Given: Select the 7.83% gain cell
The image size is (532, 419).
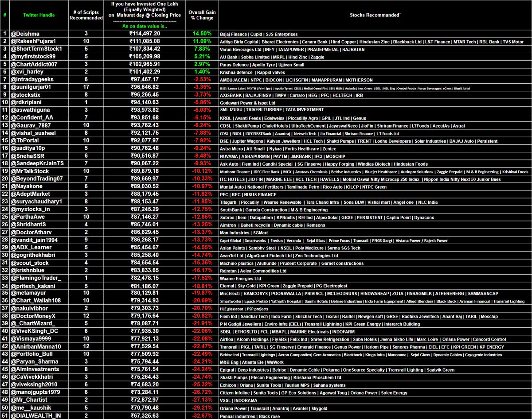Looking at the screenshot, I should point(202,50).
